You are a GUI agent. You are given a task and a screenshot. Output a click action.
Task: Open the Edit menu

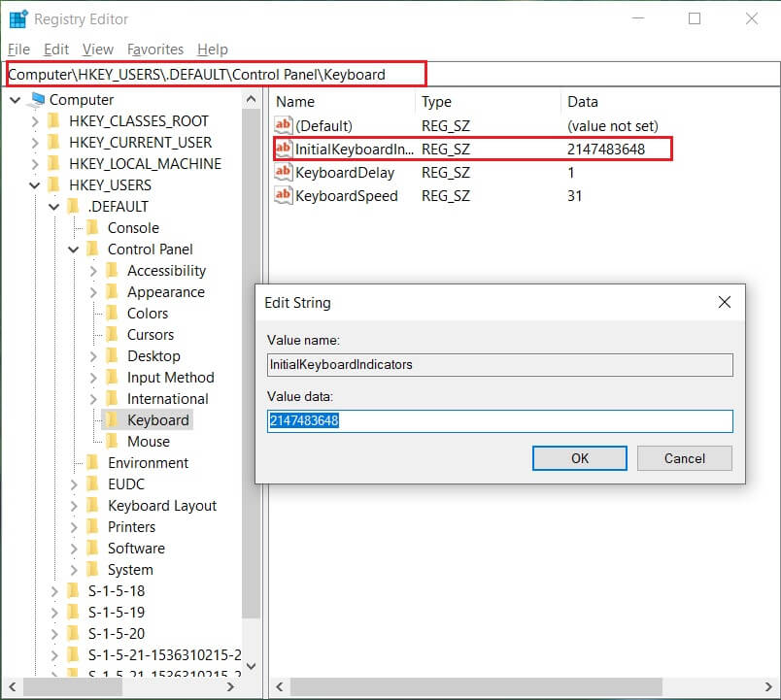(59, 49)
